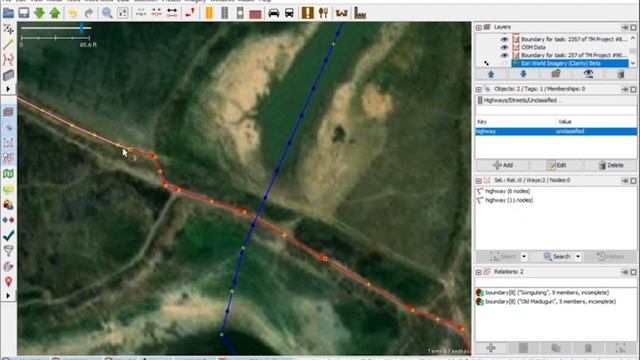Activate the Select mode tool

pyautogui.click(x=8, y=29)
